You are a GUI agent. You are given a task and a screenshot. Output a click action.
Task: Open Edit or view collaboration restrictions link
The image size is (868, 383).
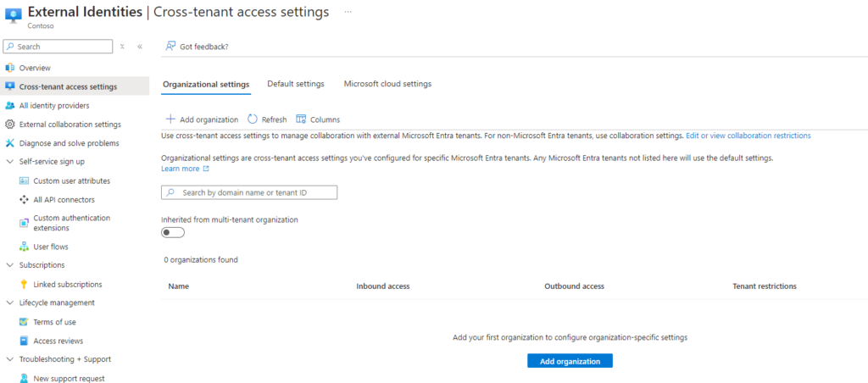click(748, 136)
